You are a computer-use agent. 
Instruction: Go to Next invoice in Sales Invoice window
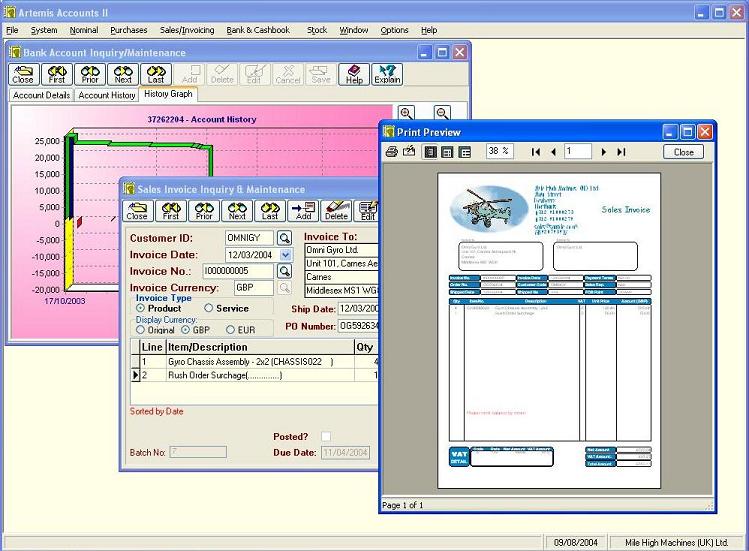(237, 211)
